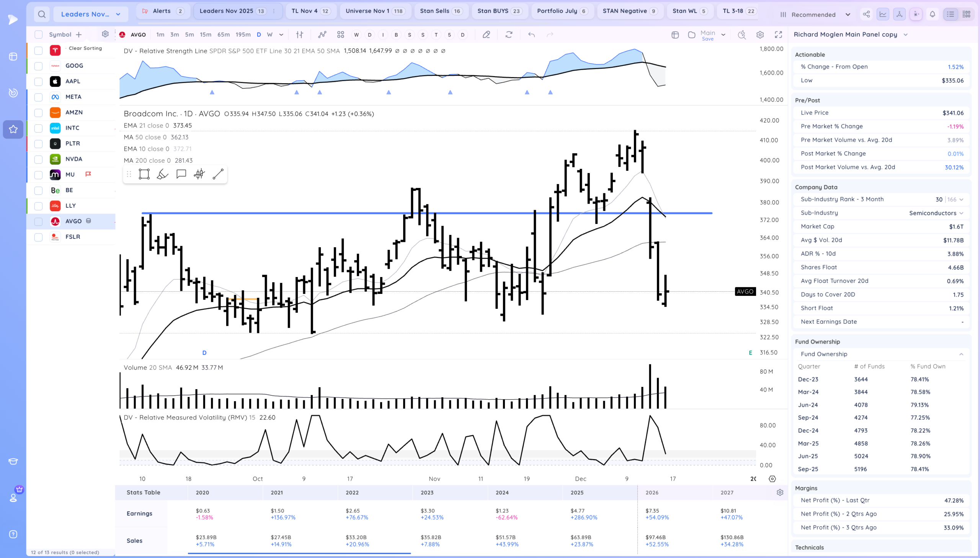The image size is (980, 558).
Task: Click the blue horizontal resistance line
Action: [x=268, y=213]
